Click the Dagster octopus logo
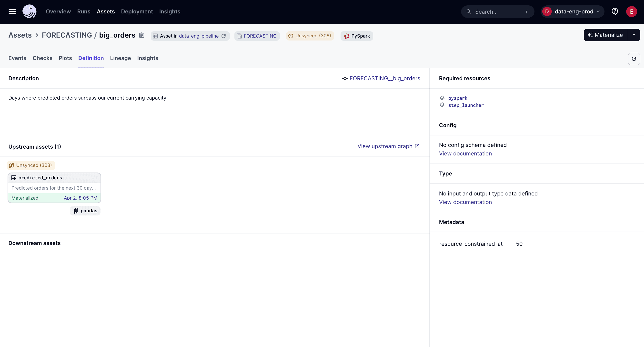644x347 pixels. [x=29, y=11]
